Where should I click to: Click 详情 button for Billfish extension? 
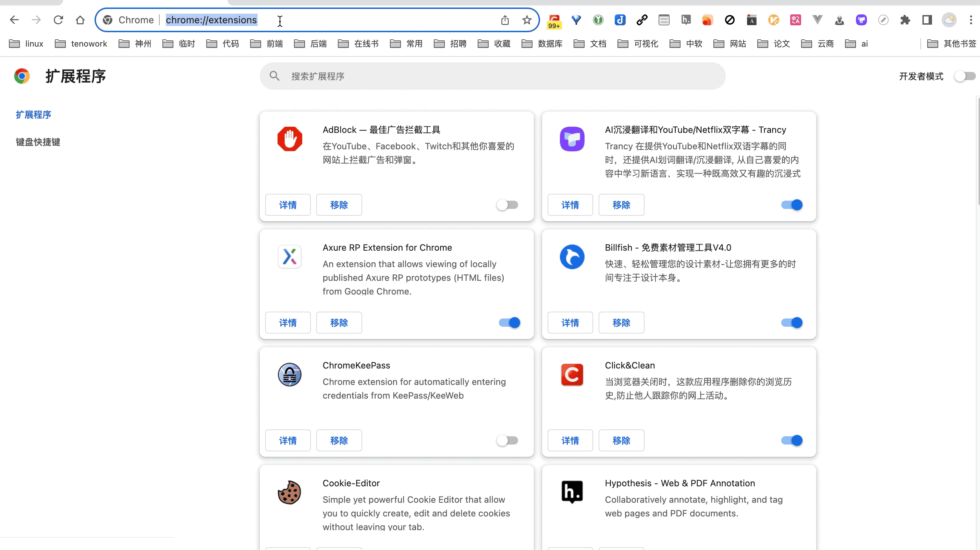(x=570, y=323)
